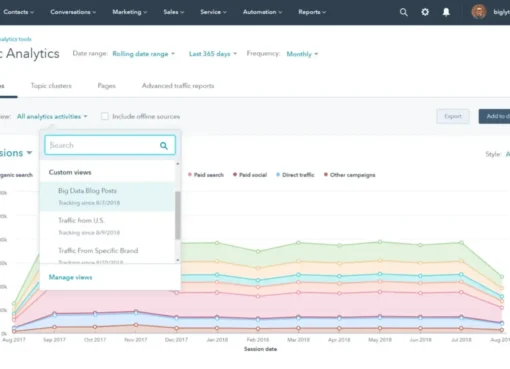Select the Traffic from U.S. view
Screen dimensions: 510x369
click(107, 226)
